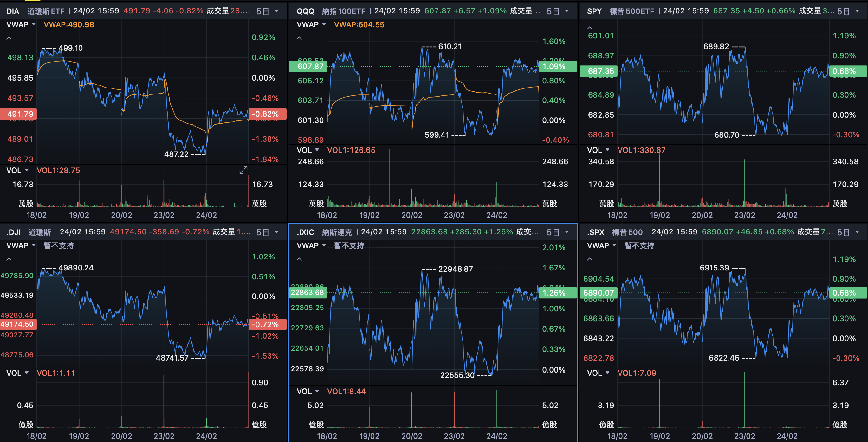Screen dimensions: 868x442
Task: Click up chevron in SPY chart
Action: pos(589,28)
